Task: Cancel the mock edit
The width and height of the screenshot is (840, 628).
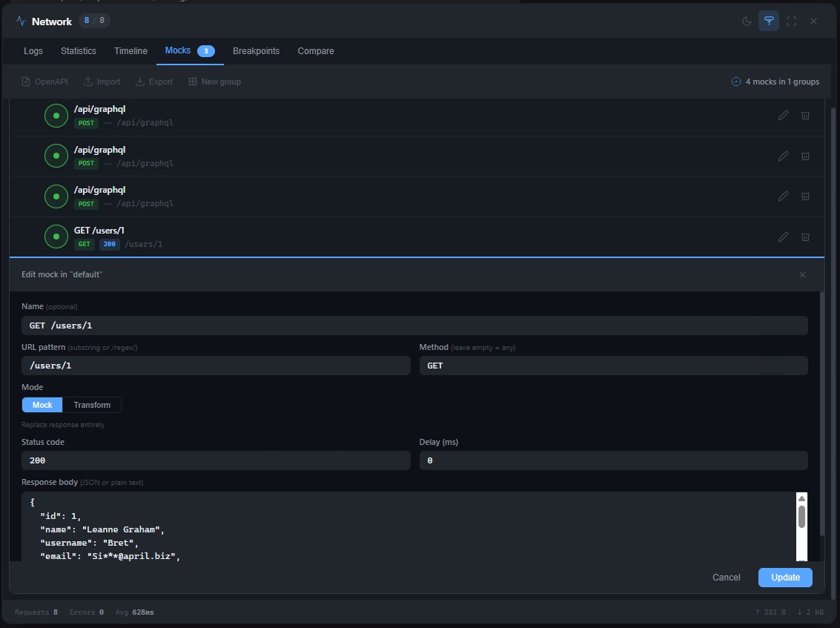Action: pos(726,577)
